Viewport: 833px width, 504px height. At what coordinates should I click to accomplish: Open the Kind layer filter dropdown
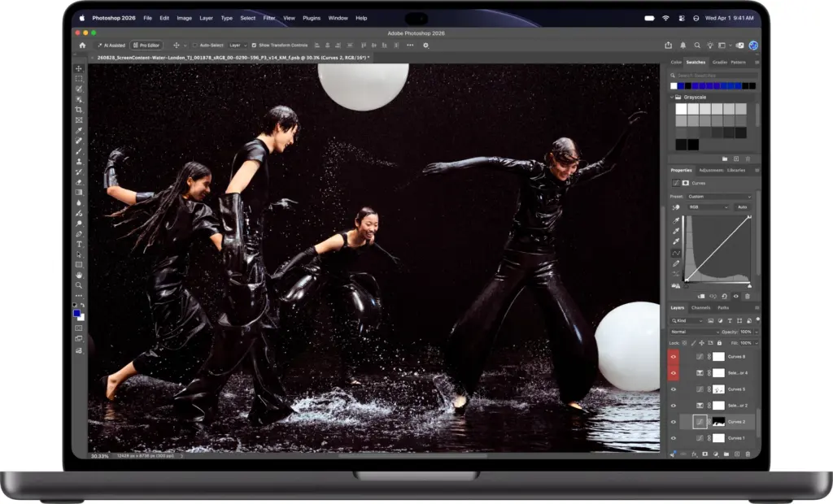pyautogui.click(x=687, y=321)
